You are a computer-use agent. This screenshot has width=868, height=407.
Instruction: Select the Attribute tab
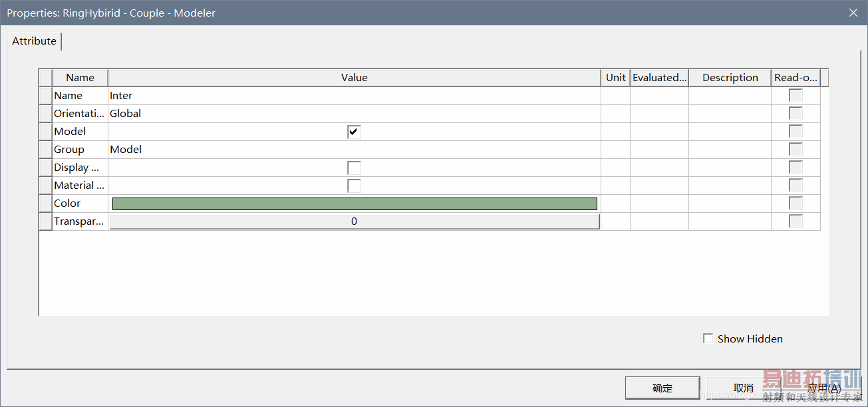tap(35, 41)
